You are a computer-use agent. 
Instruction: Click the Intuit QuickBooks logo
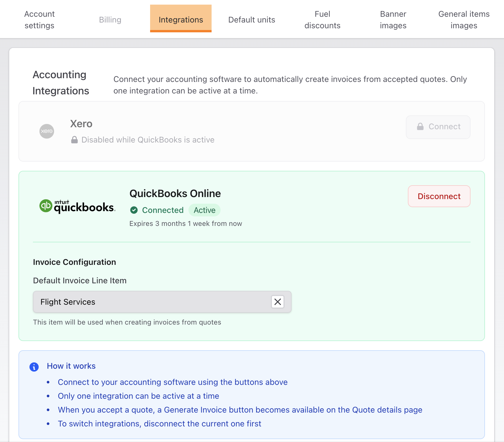click(x=77, y=206)
